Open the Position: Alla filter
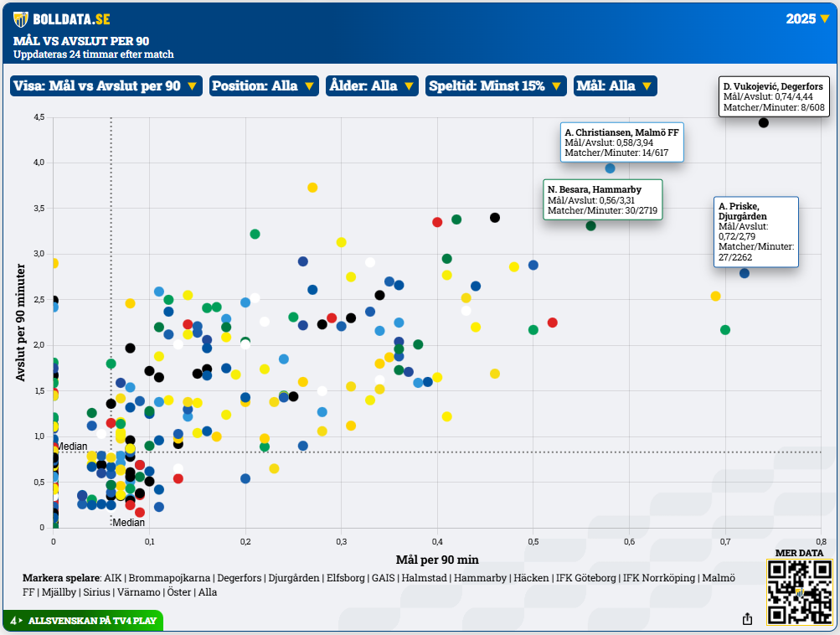This screenshot has height=635, width=840. point(263,85)
